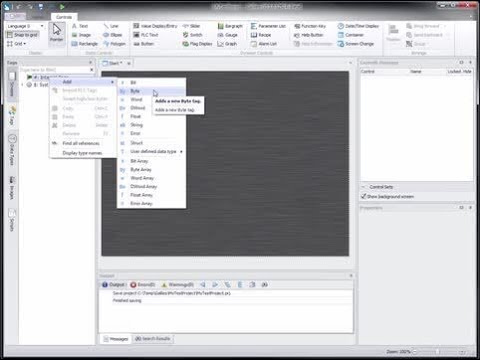
Task: Toggle Show background screen checkbox
Action: pos(364,196)
